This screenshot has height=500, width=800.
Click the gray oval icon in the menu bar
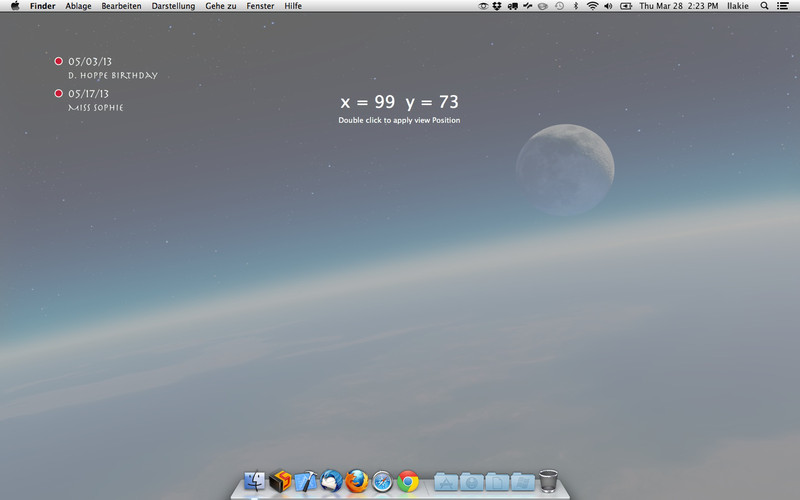tap(543, 6)
